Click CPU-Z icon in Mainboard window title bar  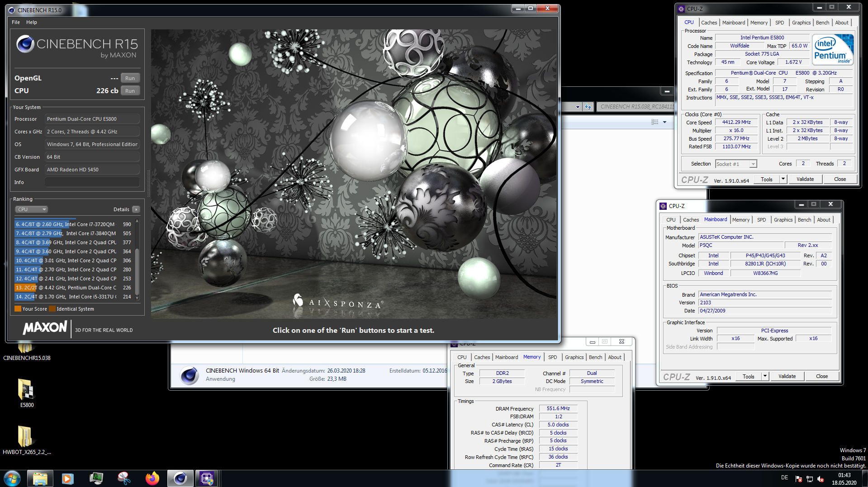coord(663,206)
